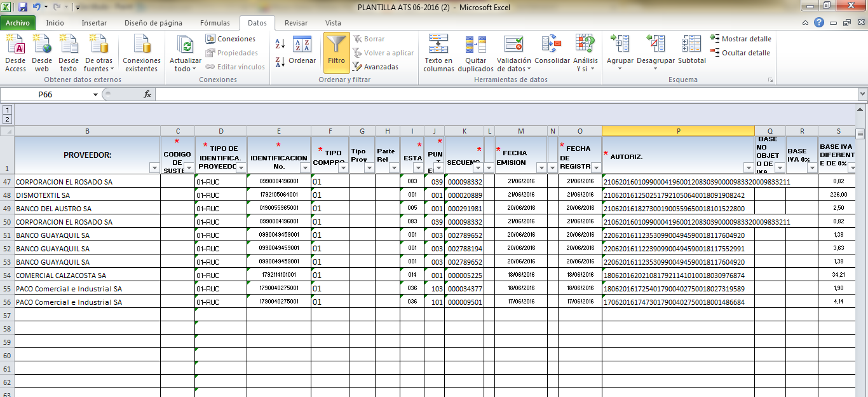The height and width of the screenshot is (397, 868).
Task: Click Desde web import icon
Action: point(42,52)
